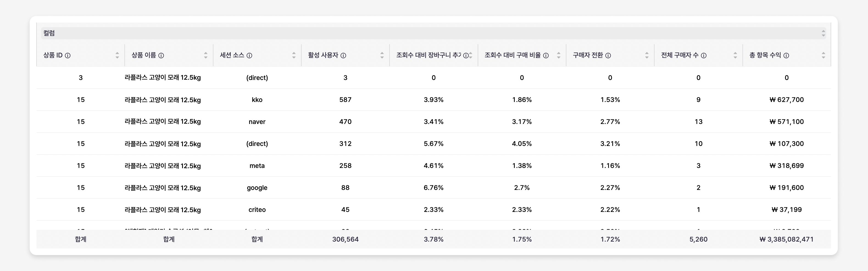This screenshot has height=271, width=868.
Task: Toggle sort order for 활성 사용자
Action: [382, 55]
